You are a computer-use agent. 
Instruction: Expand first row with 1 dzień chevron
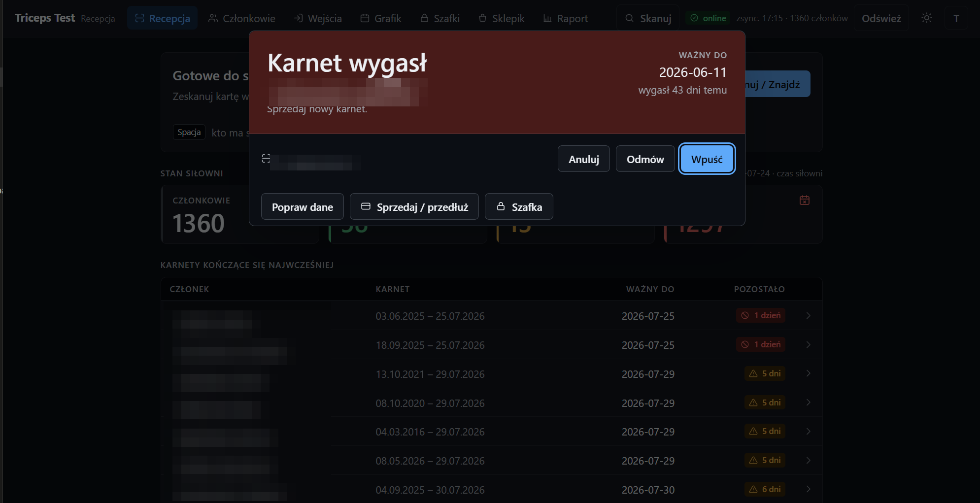808,315
